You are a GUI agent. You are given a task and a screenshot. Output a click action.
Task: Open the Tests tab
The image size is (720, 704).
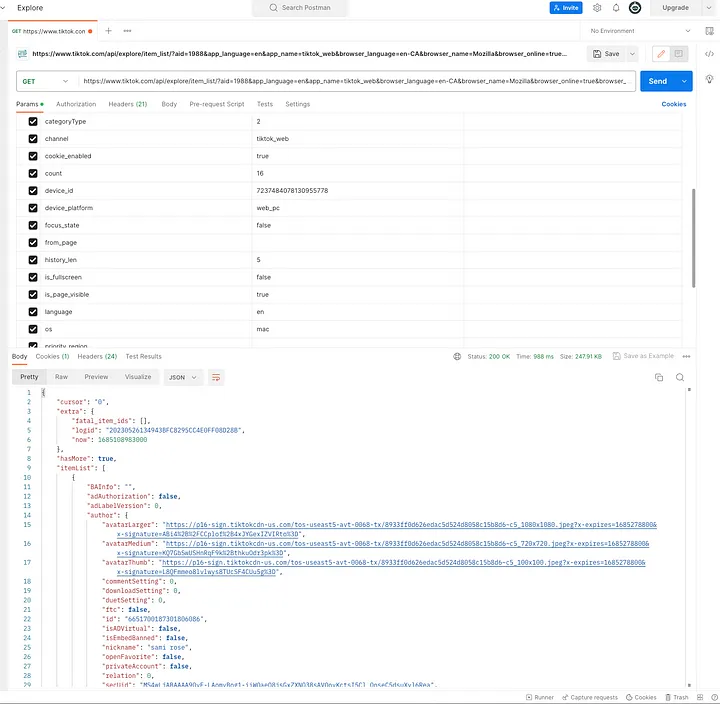coord(264,104)
